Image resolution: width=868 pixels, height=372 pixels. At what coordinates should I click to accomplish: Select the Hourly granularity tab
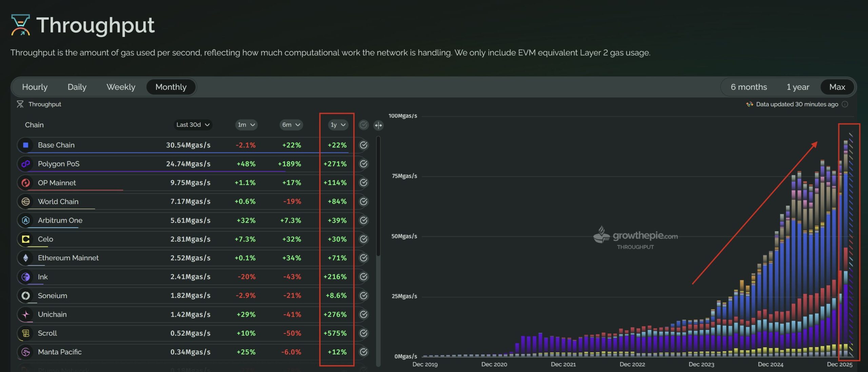point(35,87)
